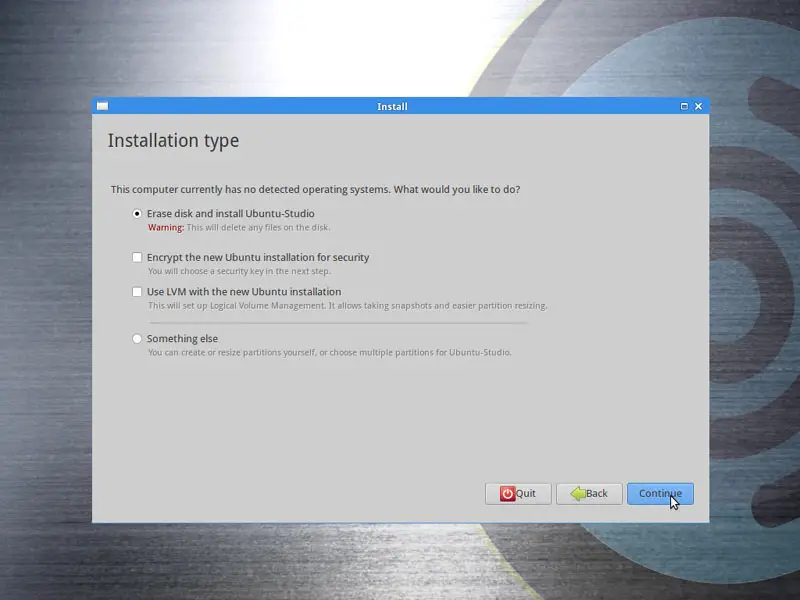Choose the Something else radio option
800x600 pixels.
click(x=137, y=339)
